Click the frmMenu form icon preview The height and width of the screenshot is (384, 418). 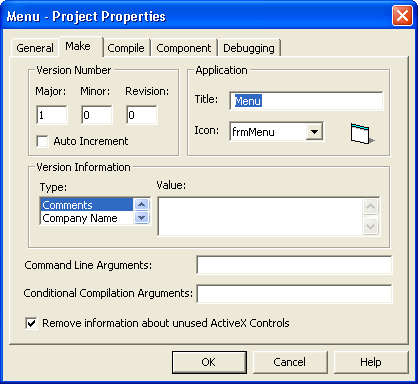(x=362, y=134)
